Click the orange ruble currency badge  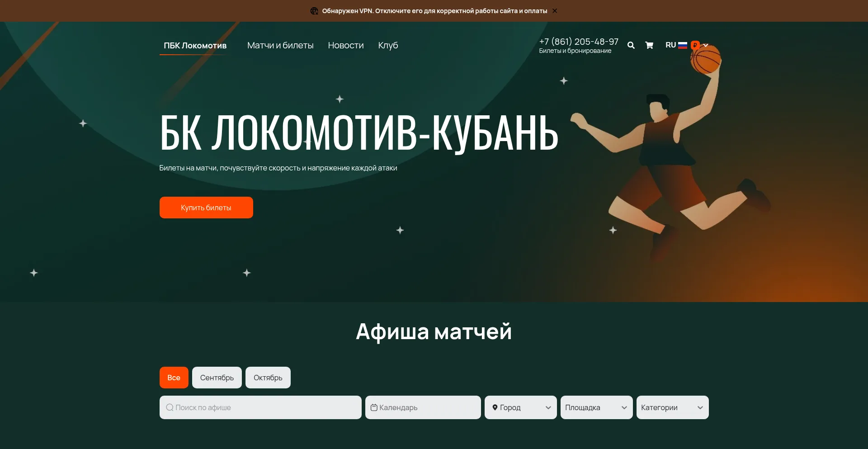point(695,45)
